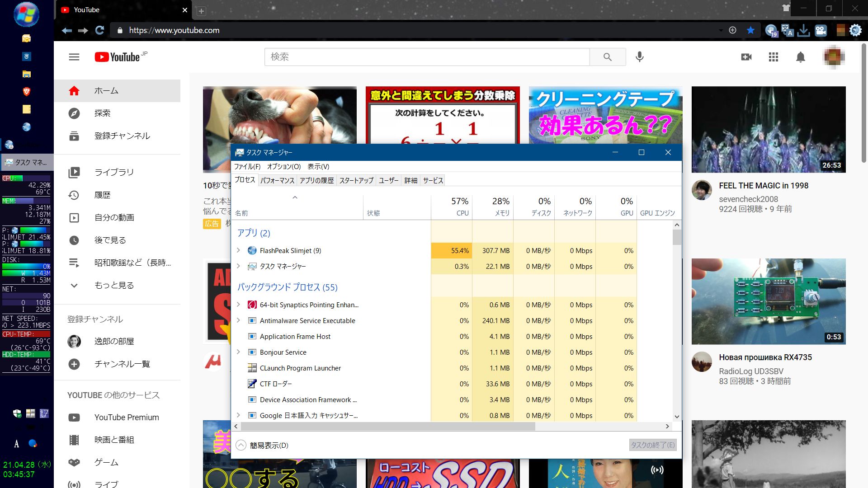Open 登録チャンネル in the sidebar
Image resolution: width=868 pixels, height=488 pixels.
(x=117, y=136)
